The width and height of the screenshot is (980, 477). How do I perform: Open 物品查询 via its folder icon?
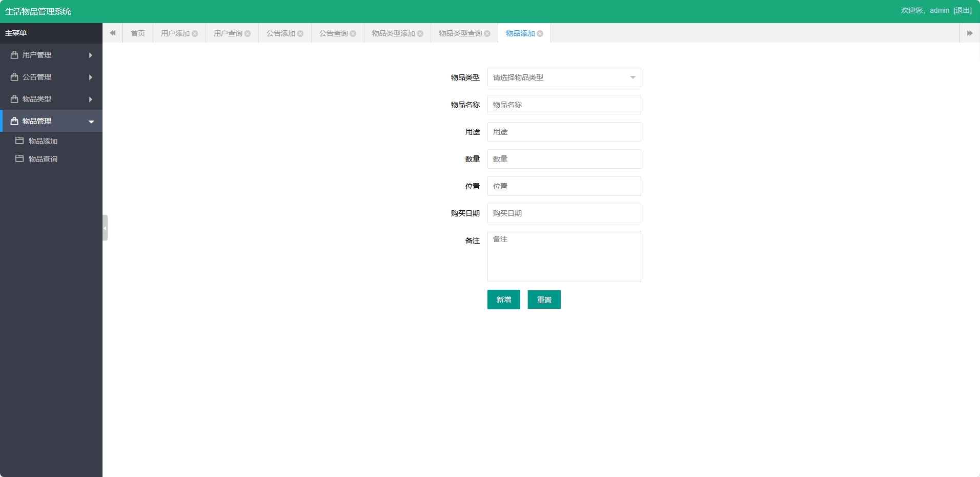(20, 158)
